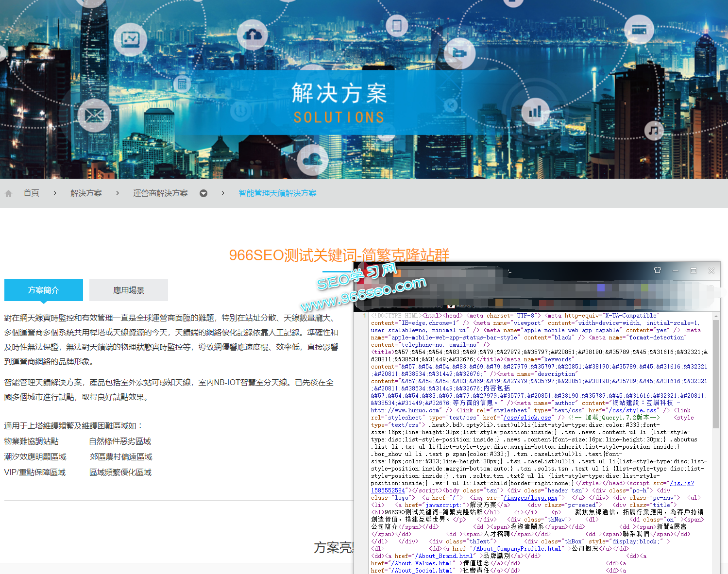Click the text 潮汐效應明顯區域
Viewport: 728px width, 574px height.
pyautogui.click(x=35, y=456)
